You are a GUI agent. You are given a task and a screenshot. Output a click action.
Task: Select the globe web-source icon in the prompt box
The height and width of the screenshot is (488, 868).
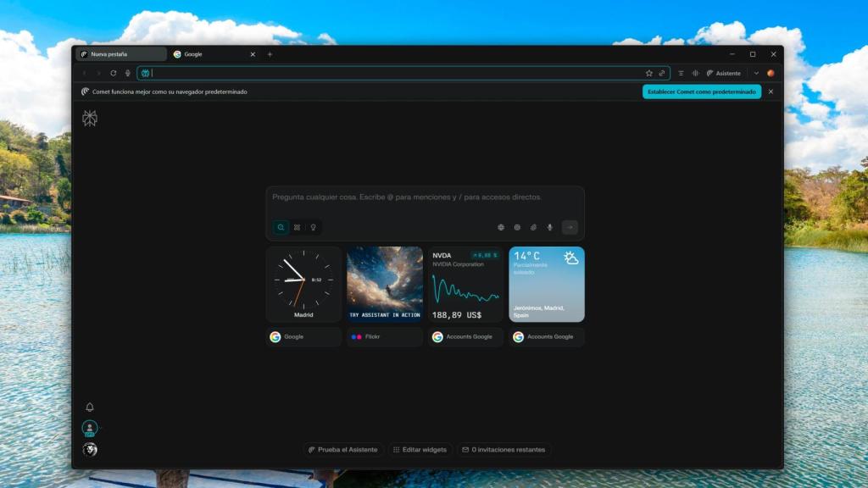pyautogui.click(x=502, y=227)
